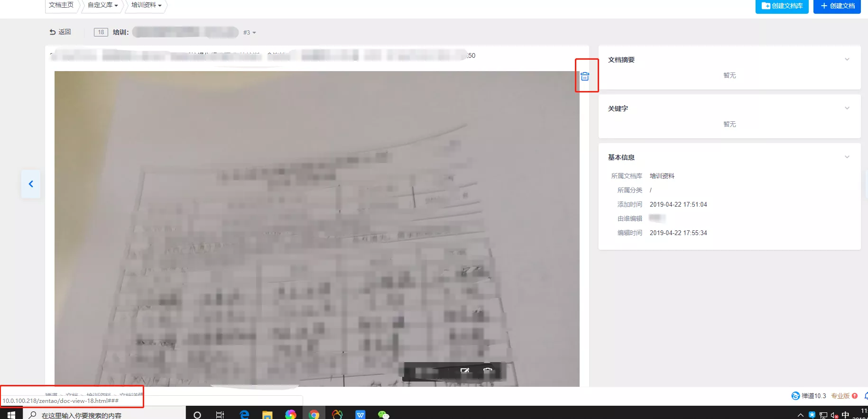Go to the previous document with the left arrow
The height and width of the screenshot is (419, 868).
tap(31, 184)
